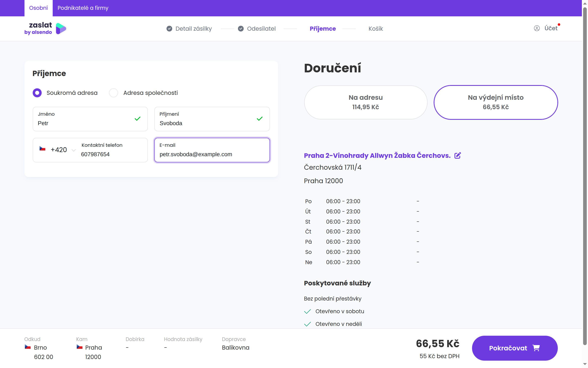Select the Příjemce step
The image size is (588, 368).
[x=323, y=29]
